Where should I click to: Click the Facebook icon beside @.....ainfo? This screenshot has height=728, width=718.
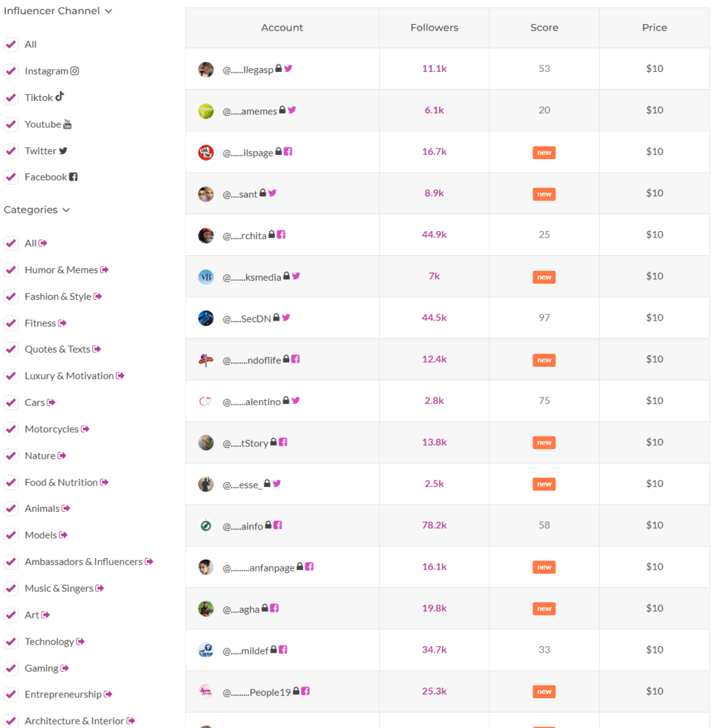pos(277,525)
